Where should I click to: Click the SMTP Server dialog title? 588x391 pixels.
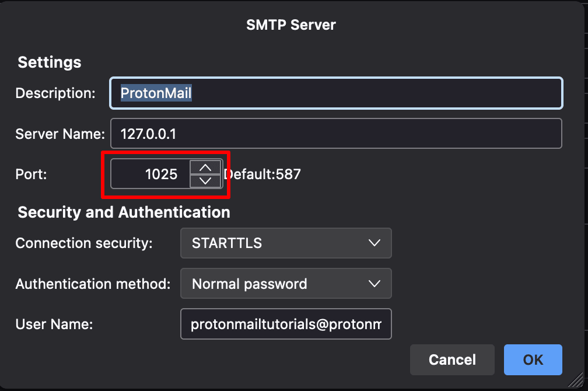pos(291,25)
